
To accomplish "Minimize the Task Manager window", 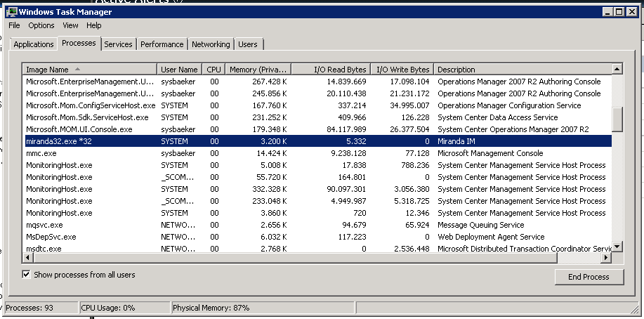I will click(x=608, y=12).
